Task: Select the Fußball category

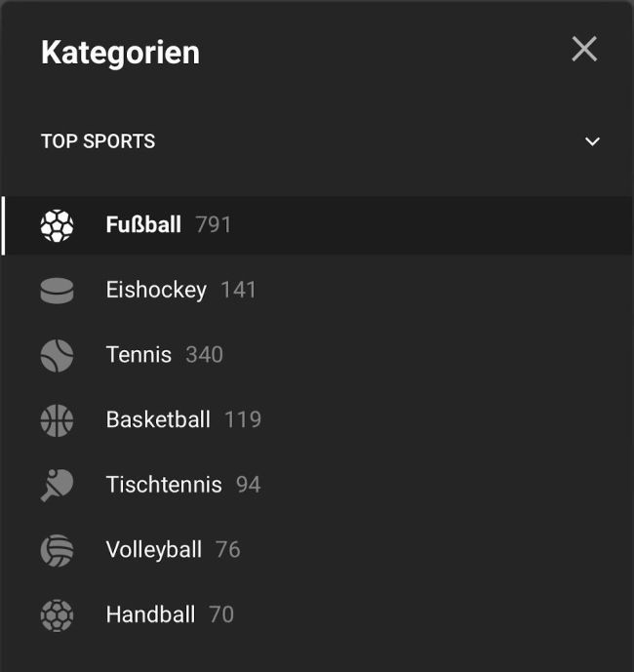Action: [x=143, y=225]
